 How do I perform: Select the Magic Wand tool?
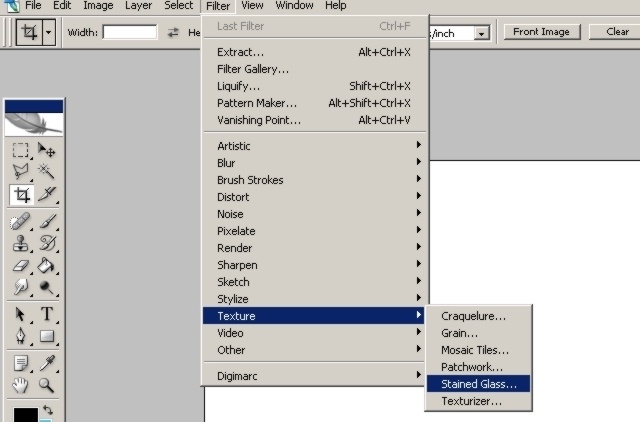[x=47, y=171]
